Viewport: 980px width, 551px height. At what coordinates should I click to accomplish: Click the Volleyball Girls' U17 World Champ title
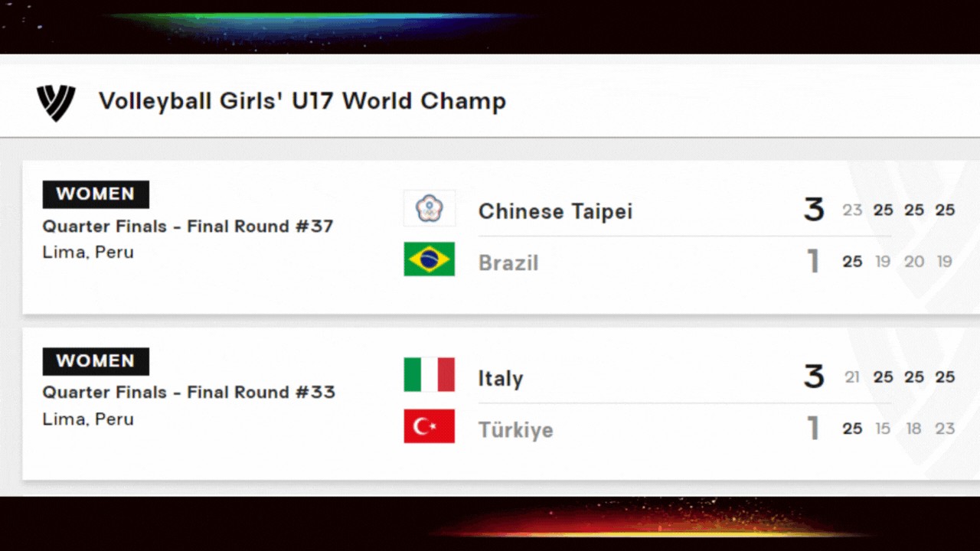coord(302,101)
